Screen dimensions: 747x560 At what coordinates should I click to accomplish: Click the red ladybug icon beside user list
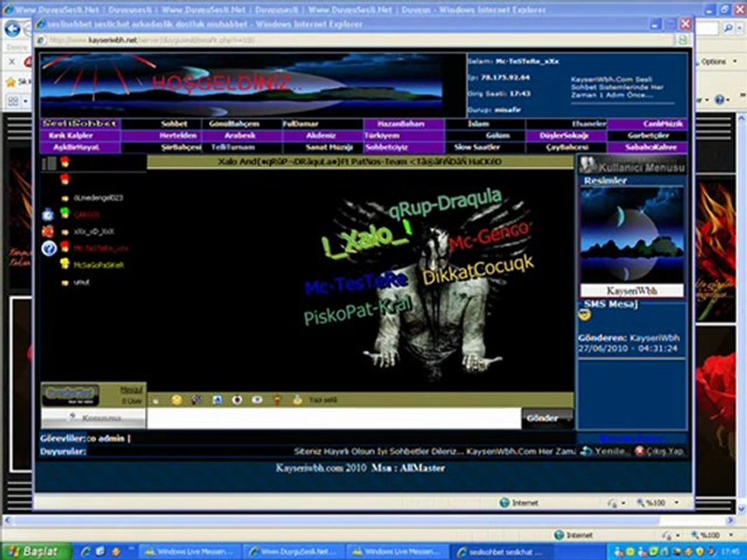click(x=47, y=232)
